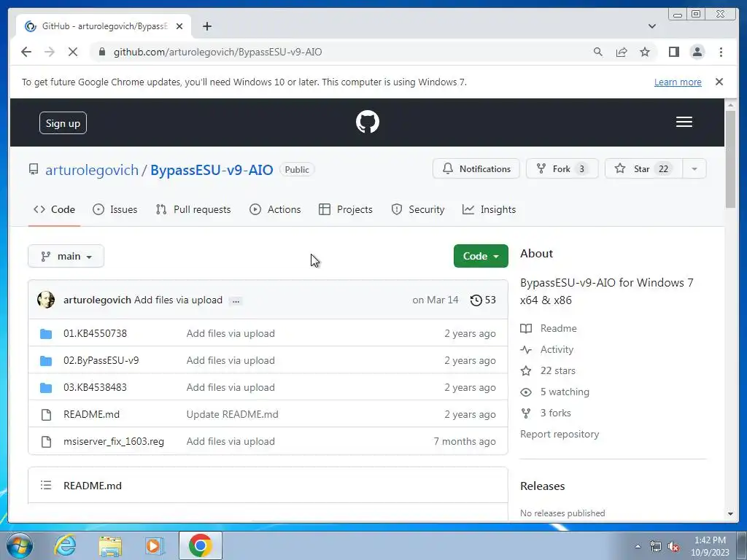Open the arturolegovich user profile link

(92, 170)
